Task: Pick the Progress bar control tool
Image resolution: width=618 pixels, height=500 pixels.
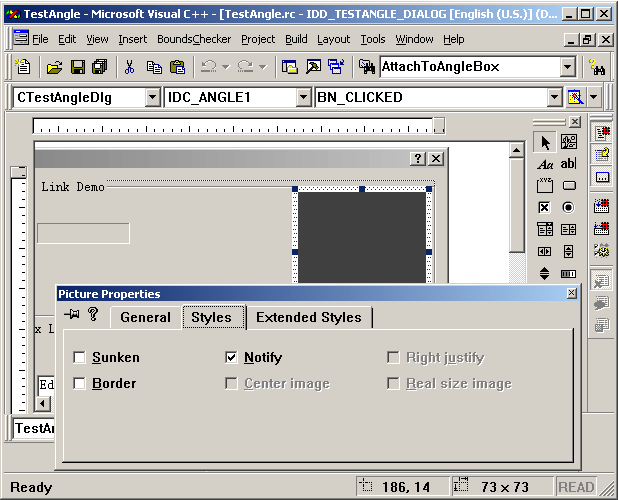Action: (x=568, y=274)
